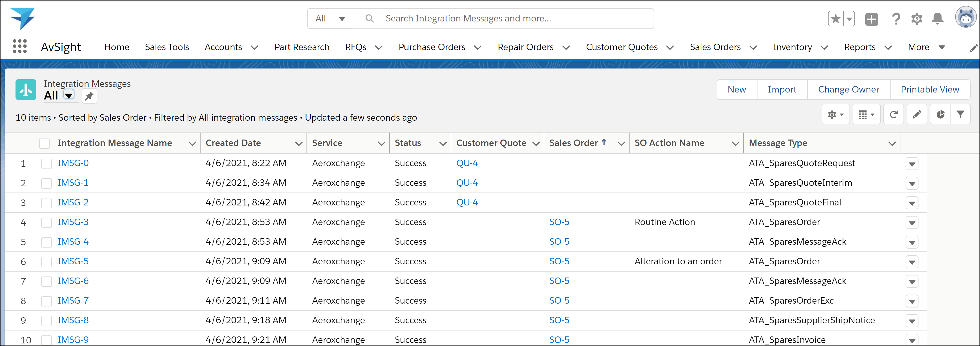The image size is (980, 346).
Task: Open the QU-4 link in IMSG-2 row
Action: point(467,202)
